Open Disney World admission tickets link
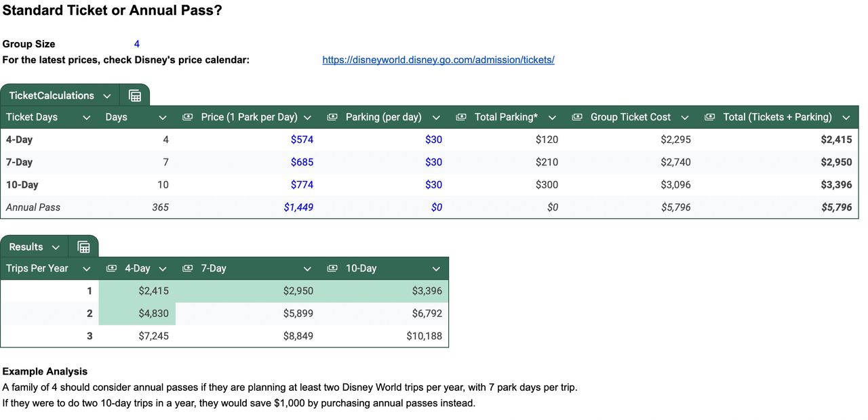The height and width of the screenshot is (420, 868). pos(438,60)
